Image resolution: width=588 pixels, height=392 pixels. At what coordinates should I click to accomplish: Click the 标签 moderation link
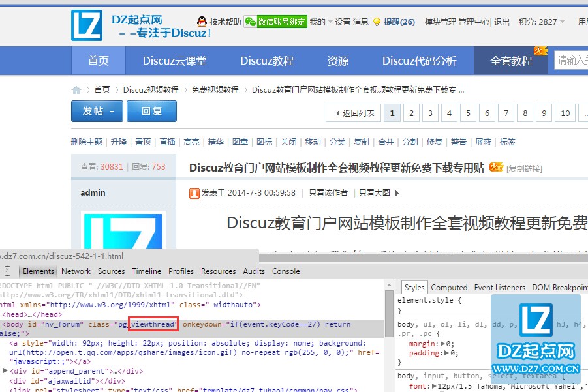point(507,142)
